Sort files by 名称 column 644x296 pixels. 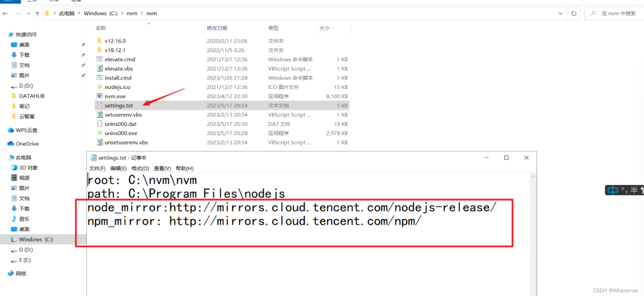click(x=101, y=28)
